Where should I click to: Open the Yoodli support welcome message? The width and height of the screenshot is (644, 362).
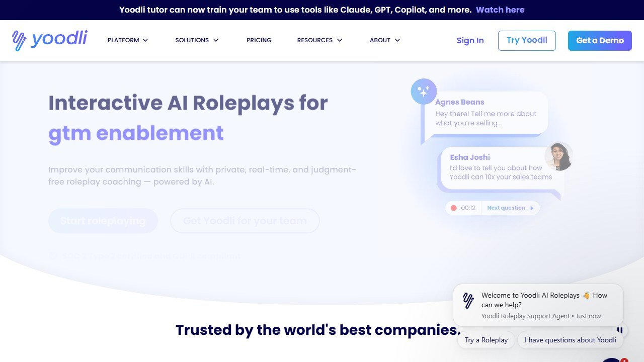pos(538,305)
